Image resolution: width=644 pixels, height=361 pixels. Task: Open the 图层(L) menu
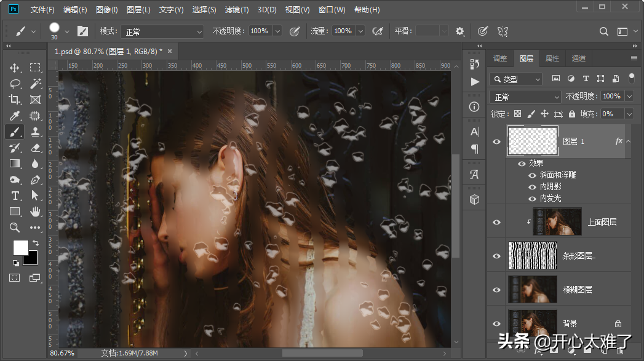pos(138,9)
